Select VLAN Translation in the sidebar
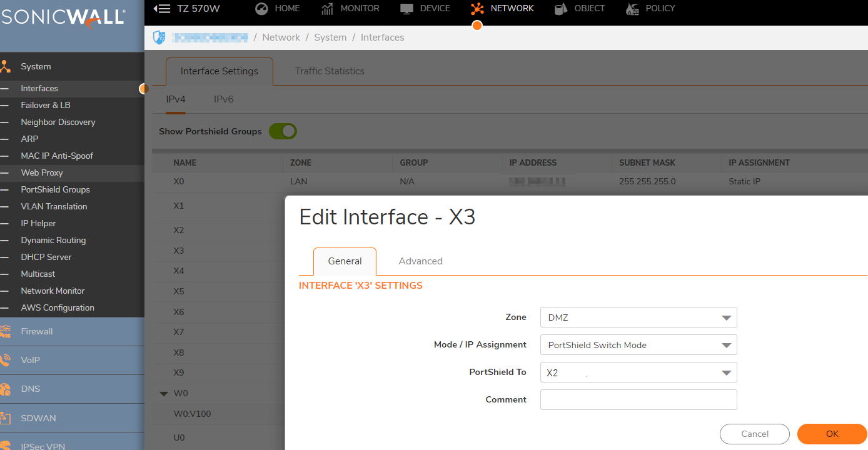The height and width of the screenshot is (450, 868). click(x=54, y=206)
